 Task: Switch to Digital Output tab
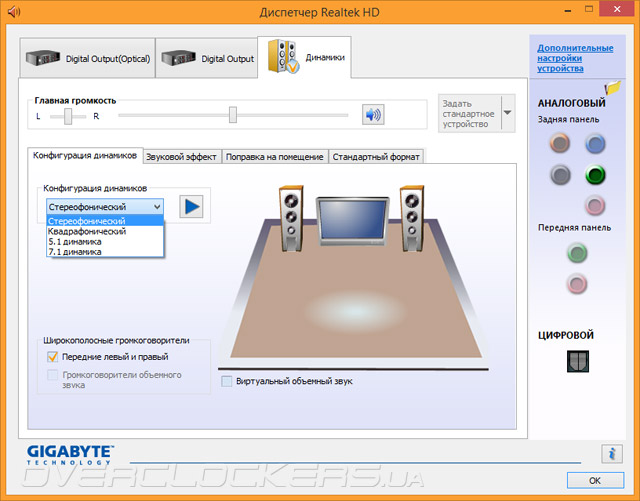[x=207, y=58]
